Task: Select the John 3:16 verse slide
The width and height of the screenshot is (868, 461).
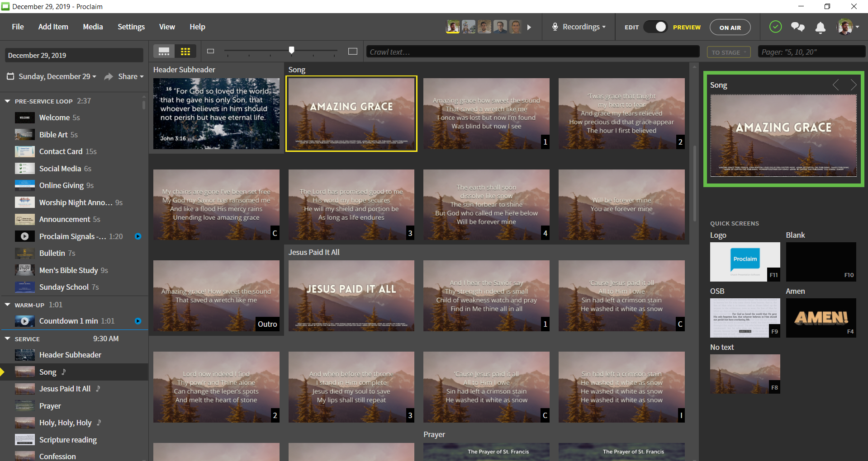Action: pyautogui.click(x=216, y=113)
